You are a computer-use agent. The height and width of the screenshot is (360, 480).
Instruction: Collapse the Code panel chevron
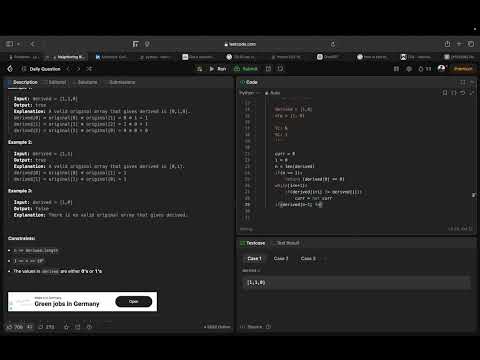[x=472, y=82]
